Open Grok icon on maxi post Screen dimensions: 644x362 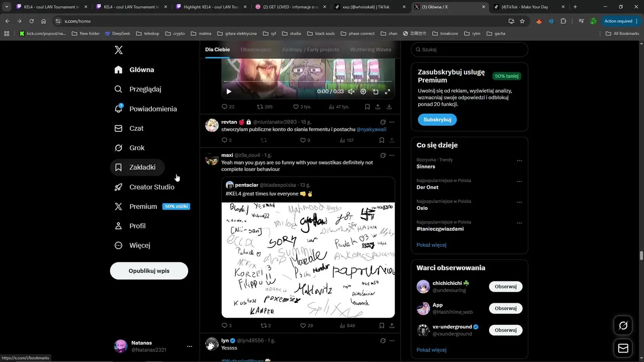click(x=383, y=155)
